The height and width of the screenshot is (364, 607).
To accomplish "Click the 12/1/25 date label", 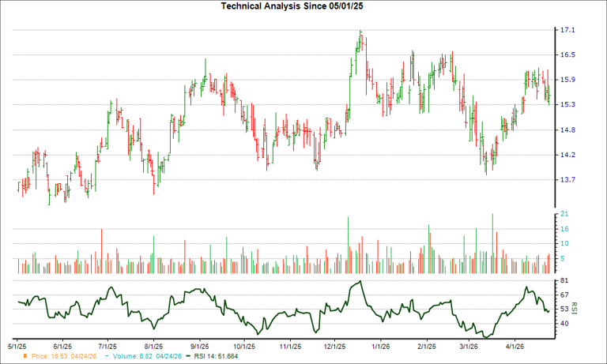I will (335, 346).
